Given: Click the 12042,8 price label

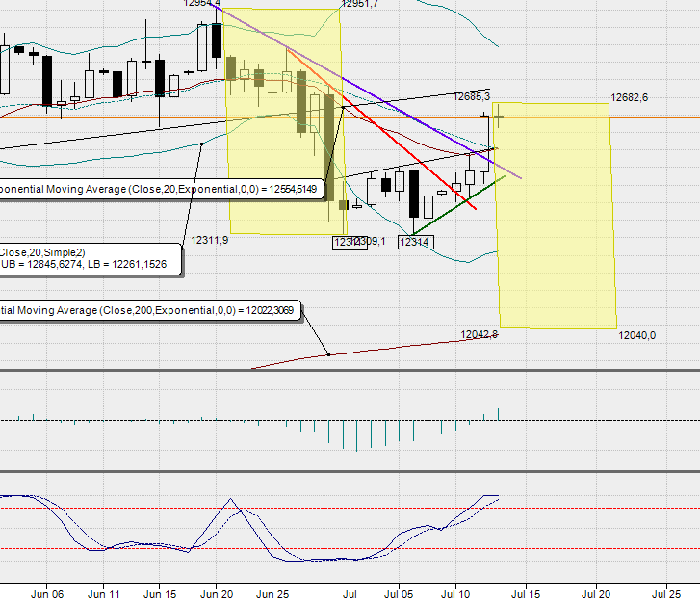Looking at the screenshot, I should pos(479,334).
